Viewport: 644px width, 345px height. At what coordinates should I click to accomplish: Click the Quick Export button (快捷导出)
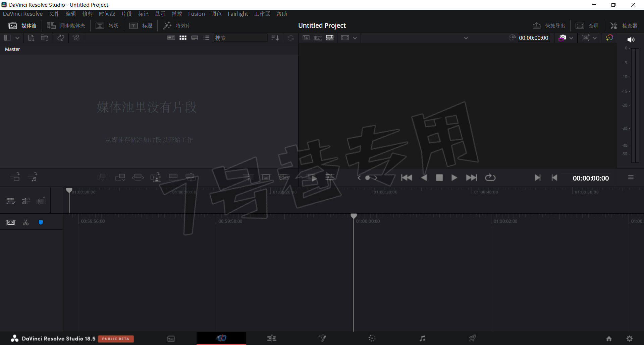click(x=549, y=26)
